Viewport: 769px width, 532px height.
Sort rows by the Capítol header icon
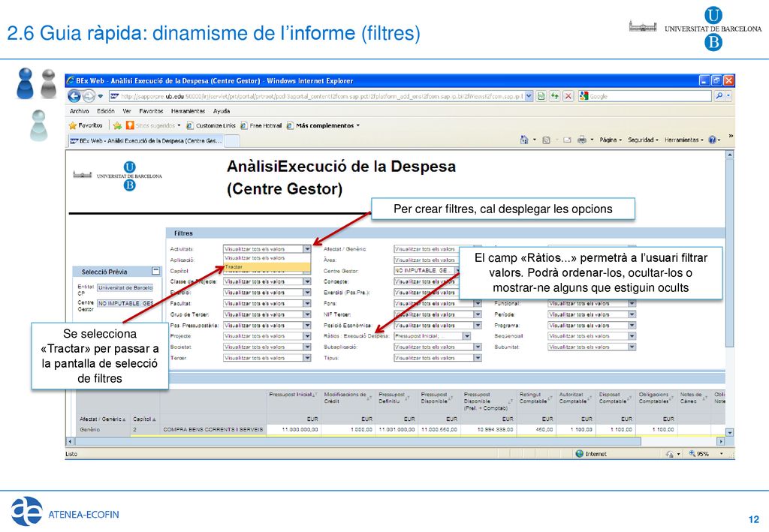(x=153, y=419)
